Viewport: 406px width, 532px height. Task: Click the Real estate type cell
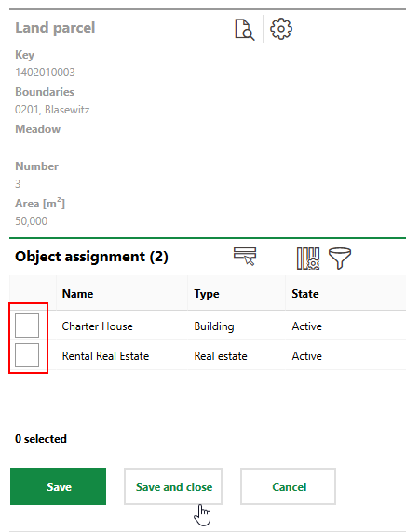click(221, 356)
